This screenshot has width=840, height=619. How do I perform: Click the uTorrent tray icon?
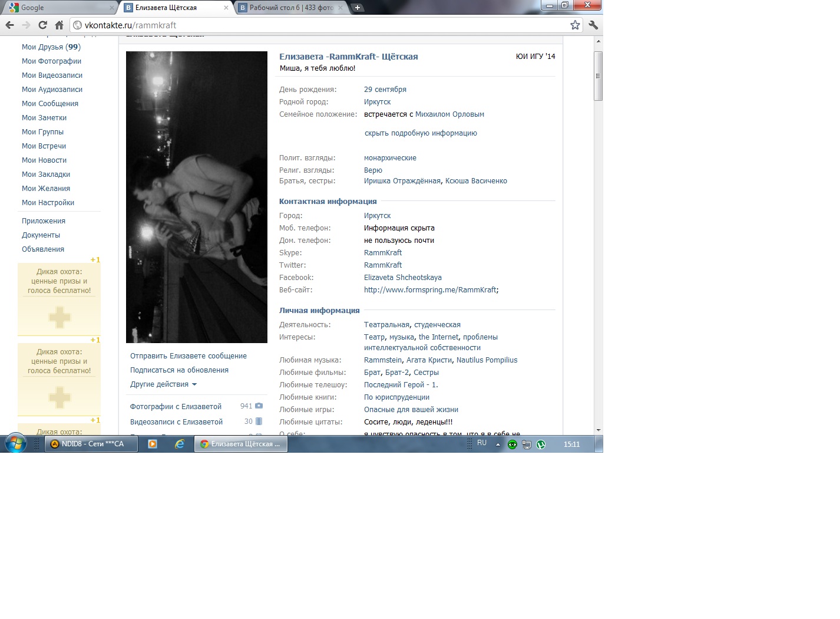[x=541, y=445]
